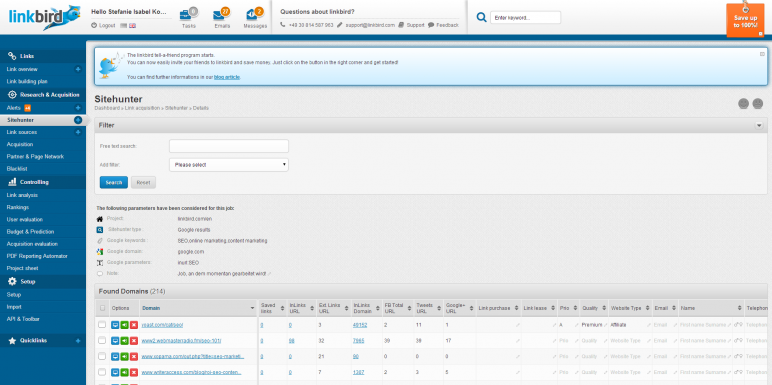Viewport: 772px width, 385px height.
Task: Click the blue plus next to Link overview
Action: pos(78,69)
